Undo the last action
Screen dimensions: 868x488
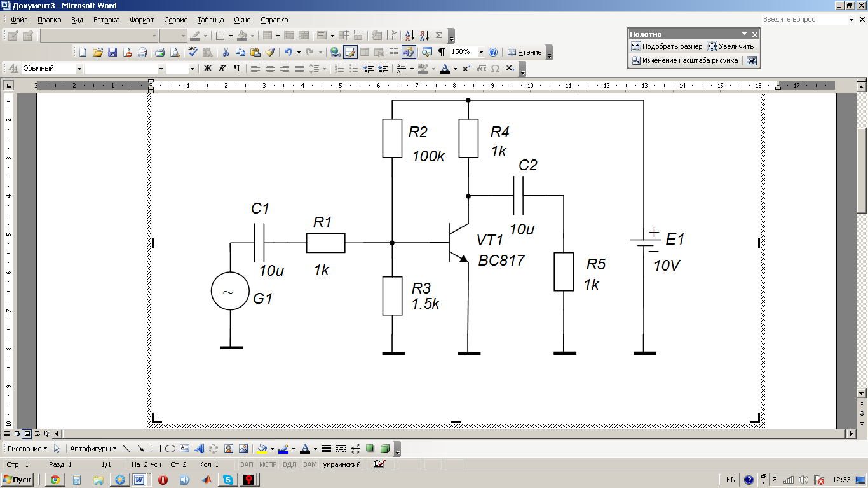point(288,52)
